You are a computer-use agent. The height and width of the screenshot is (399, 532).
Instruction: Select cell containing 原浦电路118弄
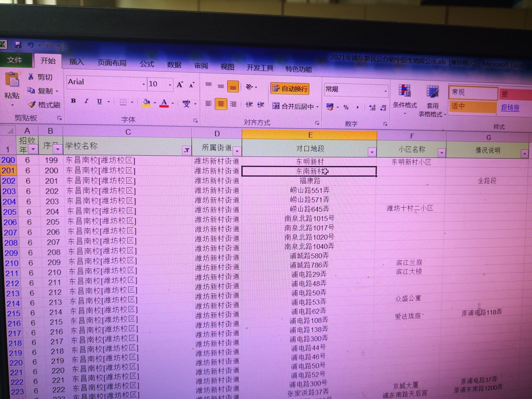(x=482, y=312)
